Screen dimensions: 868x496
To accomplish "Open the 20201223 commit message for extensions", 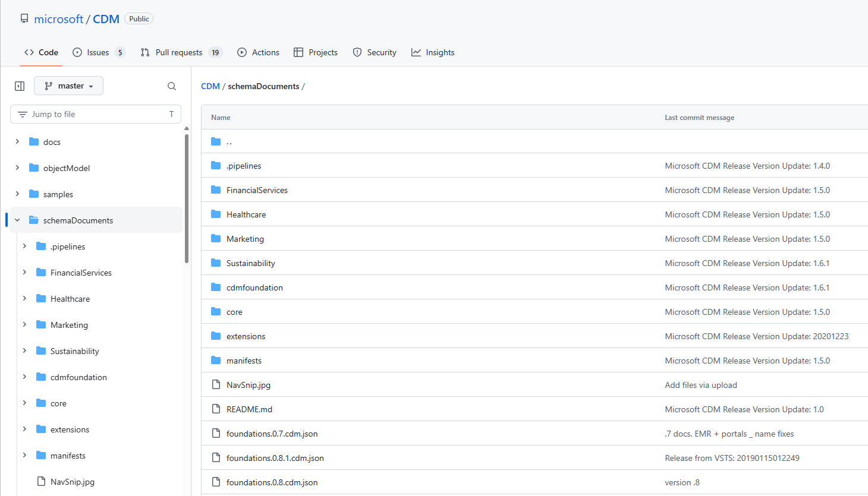I will tap(757, 336).
